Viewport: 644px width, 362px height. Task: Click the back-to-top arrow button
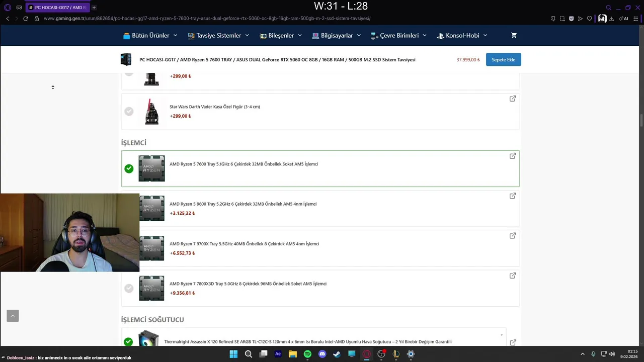(x=13, y=316)
